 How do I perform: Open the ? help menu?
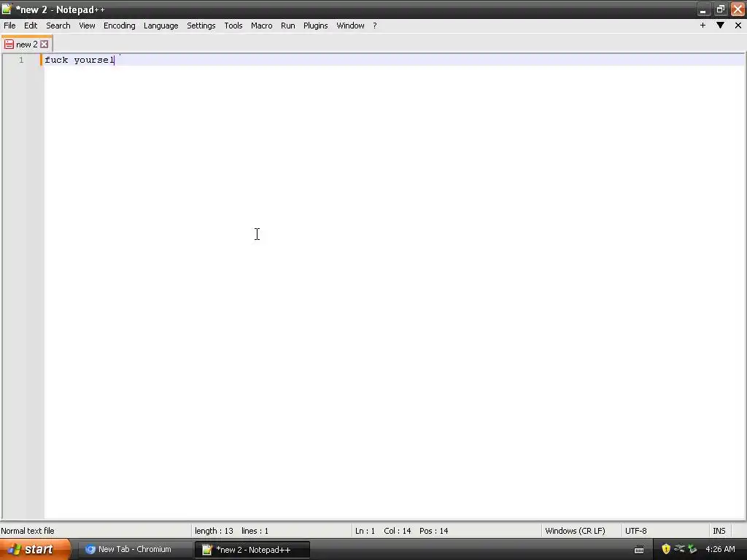click(374, 26)
